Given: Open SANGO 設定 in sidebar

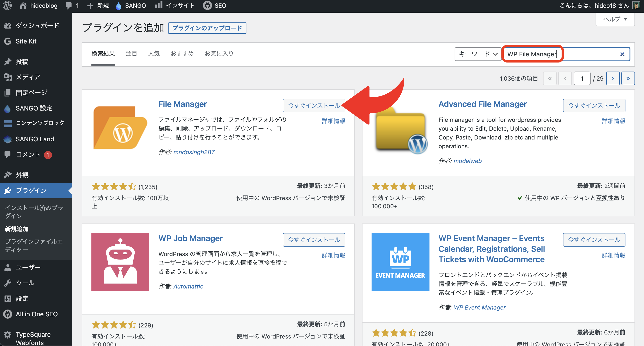Looking at the screenshot, I should click(36, 108).
